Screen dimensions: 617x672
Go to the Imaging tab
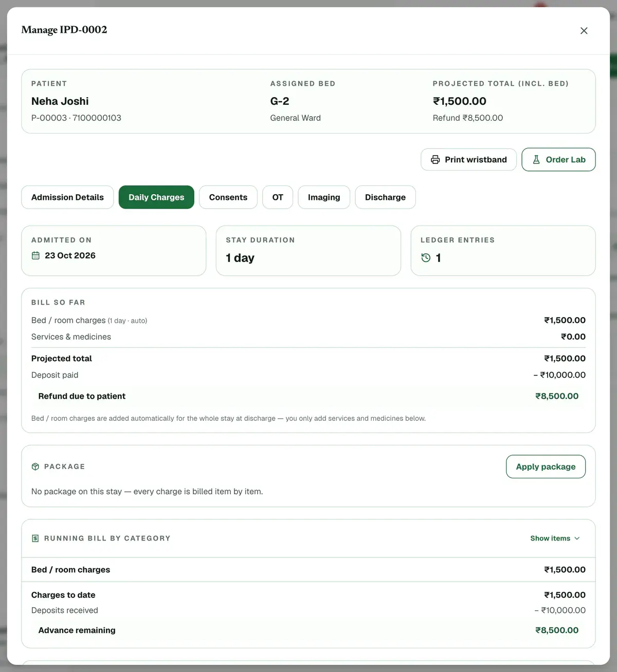[x=324, y=197]
